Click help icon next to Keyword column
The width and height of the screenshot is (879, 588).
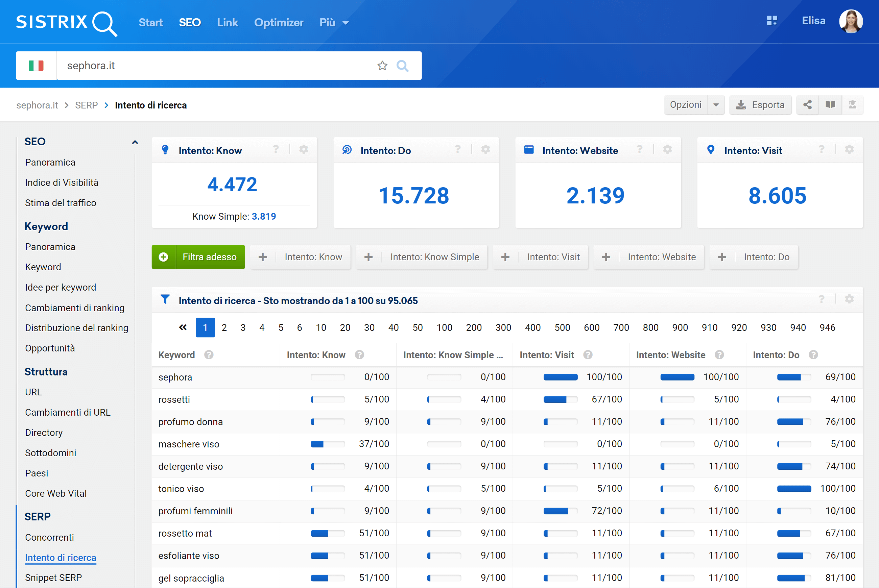click(x=209, y=355)
